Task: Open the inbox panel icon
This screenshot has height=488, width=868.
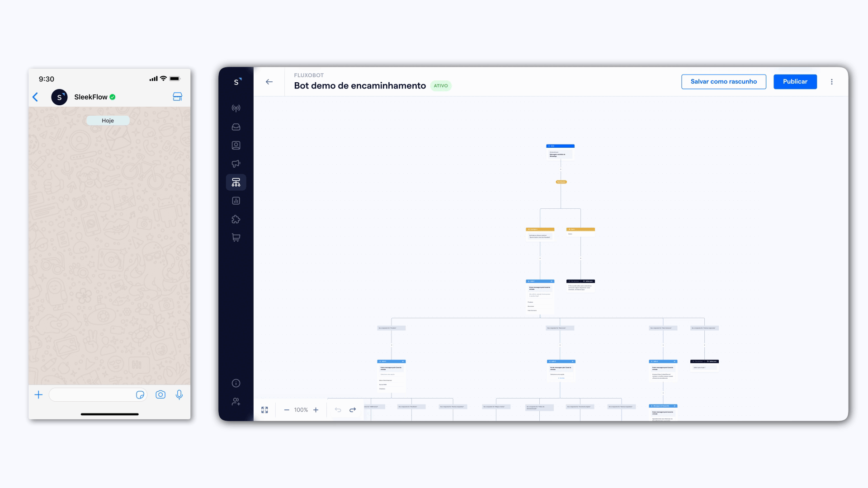Action: [237, 127]
